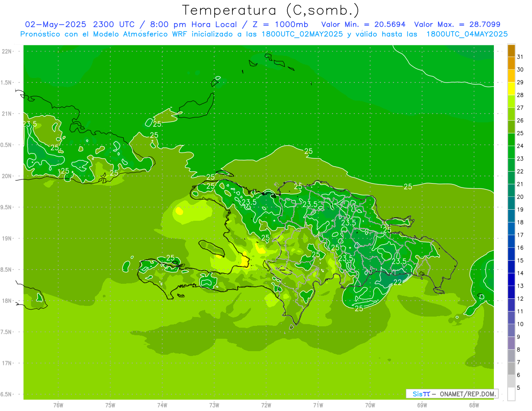The height and width of the screenshot is (411, 532).
Task: Click the 23.5 contour label over eastern Cuba
Action: click(x=30, y=124)
